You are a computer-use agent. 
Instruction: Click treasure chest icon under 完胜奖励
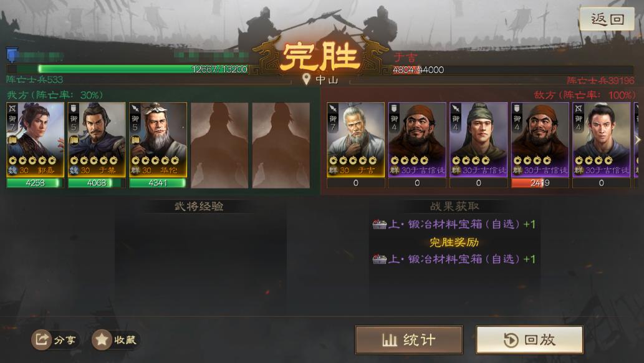pos(380,259)
